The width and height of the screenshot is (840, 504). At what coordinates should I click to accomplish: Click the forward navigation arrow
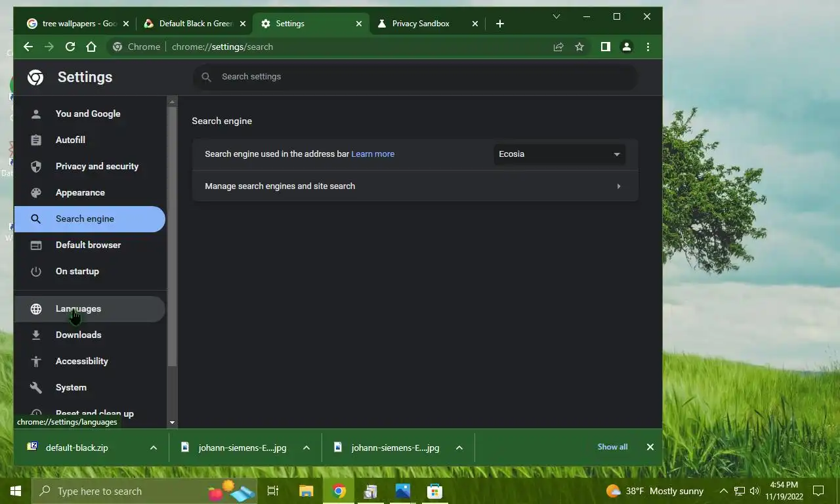tap(49, 47)
